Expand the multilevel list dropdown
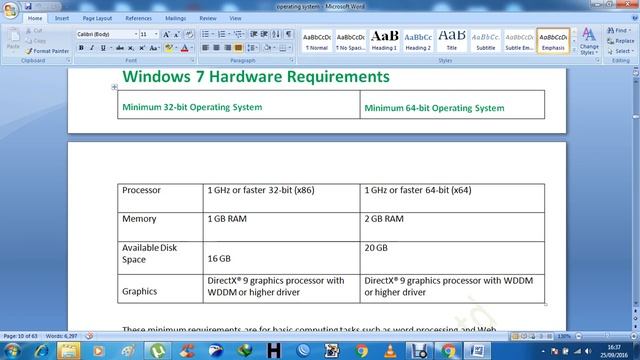 (x=244, y=34)
